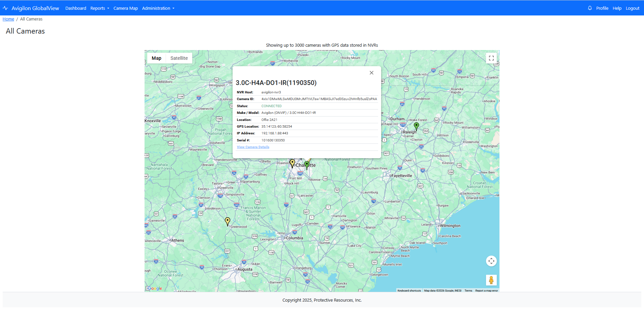Open the View Camera Details link
This screenshot has width=644, height=309.
click(x=253, y=147)
